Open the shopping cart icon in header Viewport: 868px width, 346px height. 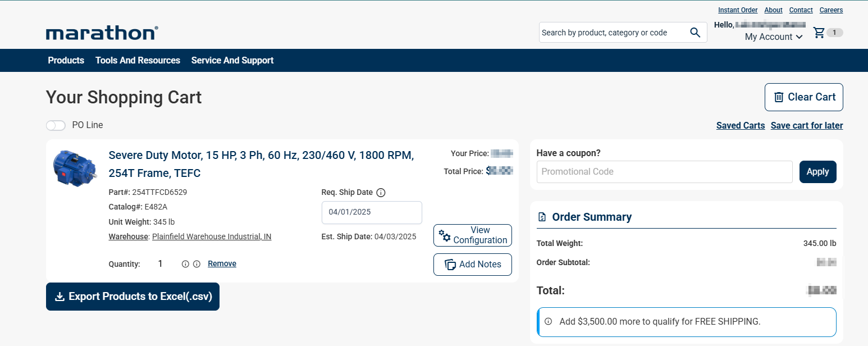pos(820,33)
